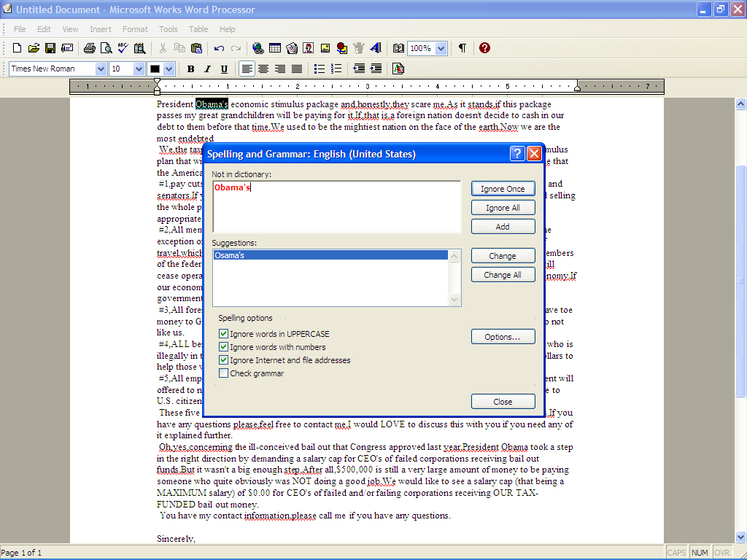
Task: Open the Table menu
Action: tap(198, 29)
